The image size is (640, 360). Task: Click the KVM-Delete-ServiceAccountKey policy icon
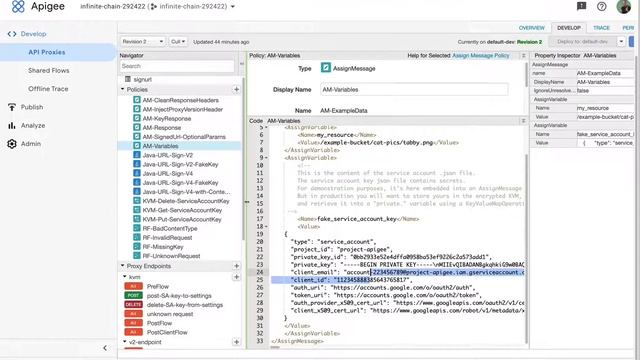137,201
